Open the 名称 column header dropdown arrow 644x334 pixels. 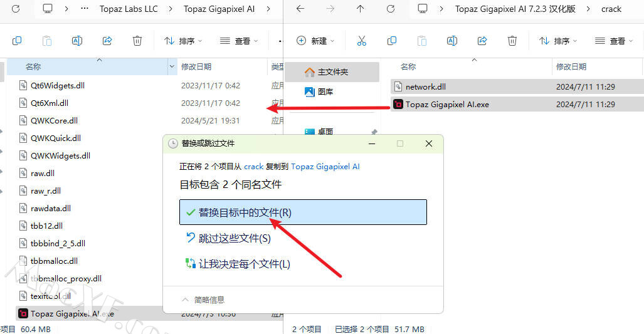(x=172, y=66)
